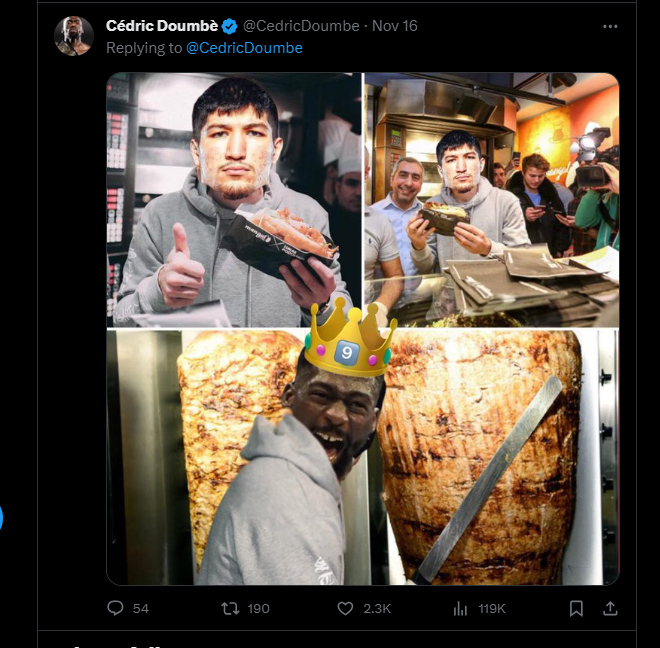Screen dimensions: 660x648
Task: Click the 2.3K likes count
Action: pos(377,608)
